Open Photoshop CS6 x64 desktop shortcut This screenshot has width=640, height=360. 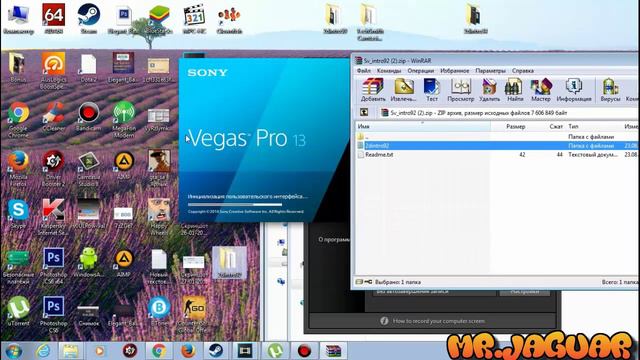(x=53, y=265)
